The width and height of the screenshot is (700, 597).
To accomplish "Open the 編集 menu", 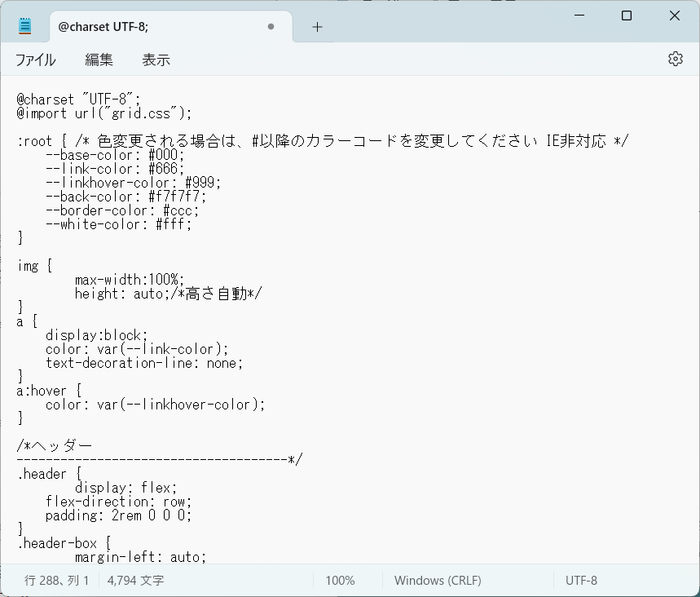I will [98, 59].
